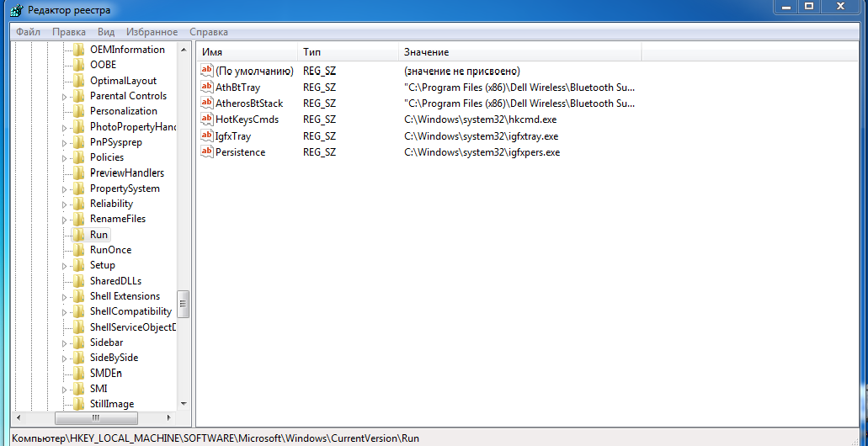Open the Правка menu
The width and height of the screenshot is (868, 446).
point(69,32)
